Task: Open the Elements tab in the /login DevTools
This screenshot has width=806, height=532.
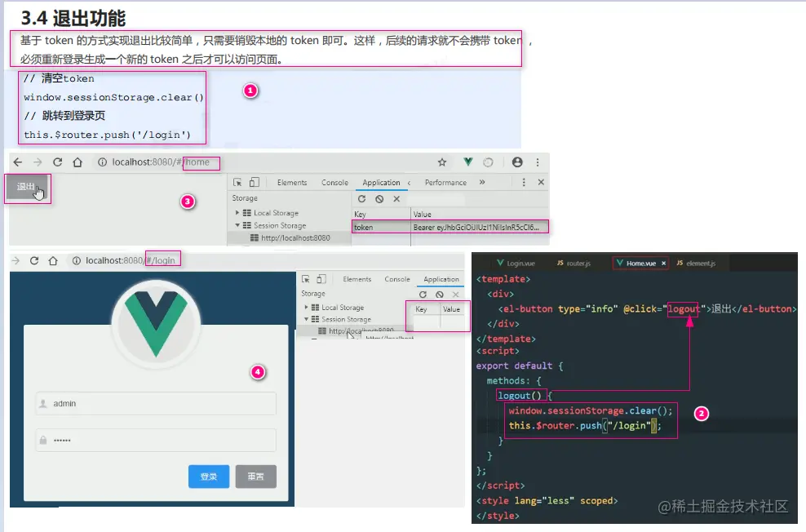Action: click(356, 279)
